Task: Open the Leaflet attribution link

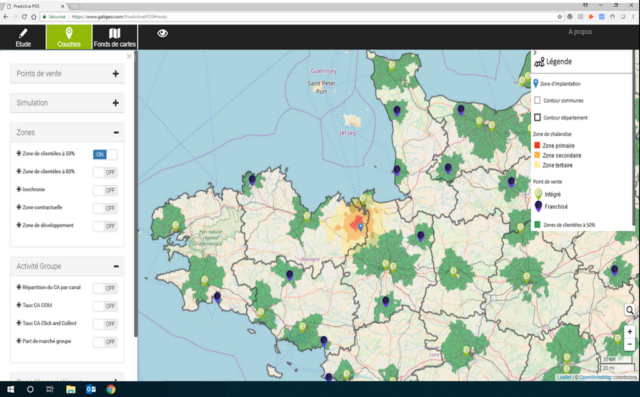Action: point(564,377)
